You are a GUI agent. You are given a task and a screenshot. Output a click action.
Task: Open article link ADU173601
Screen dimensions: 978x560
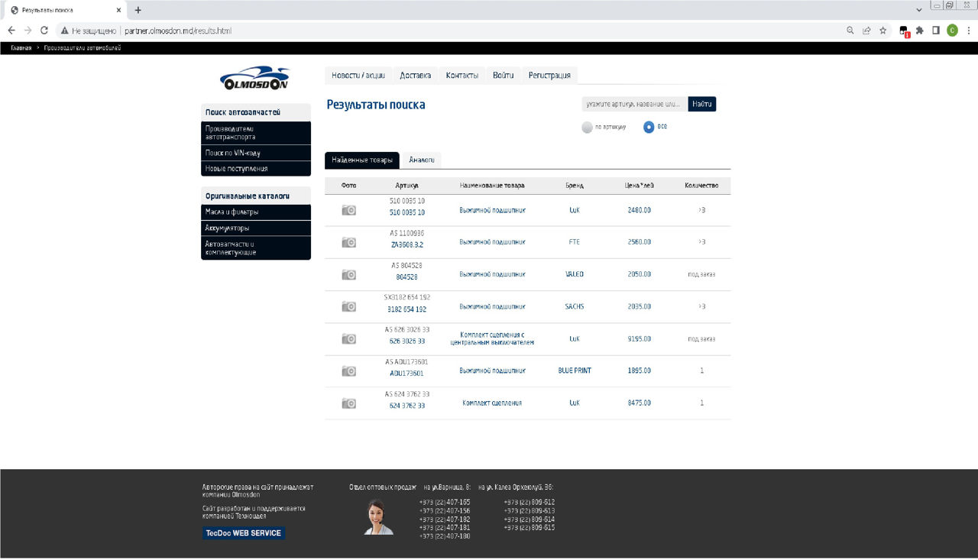click(x=406, y=374)
